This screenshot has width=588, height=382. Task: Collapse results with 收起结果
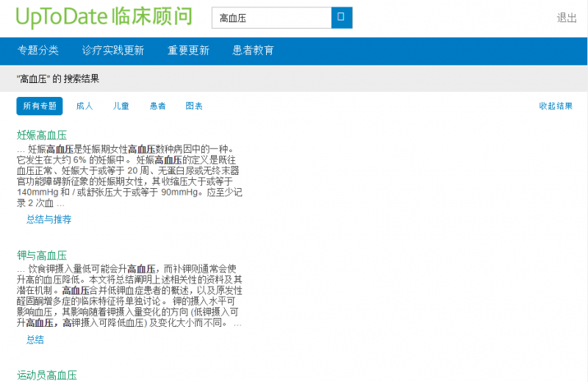(556, 106)
